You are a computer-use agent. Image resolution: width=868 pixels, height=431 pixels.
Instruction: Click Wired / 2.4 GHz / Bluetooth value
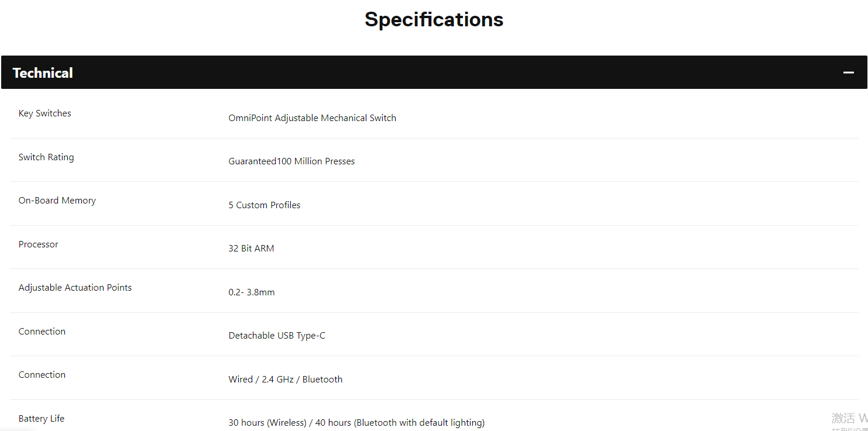click(x=285, y=380)
